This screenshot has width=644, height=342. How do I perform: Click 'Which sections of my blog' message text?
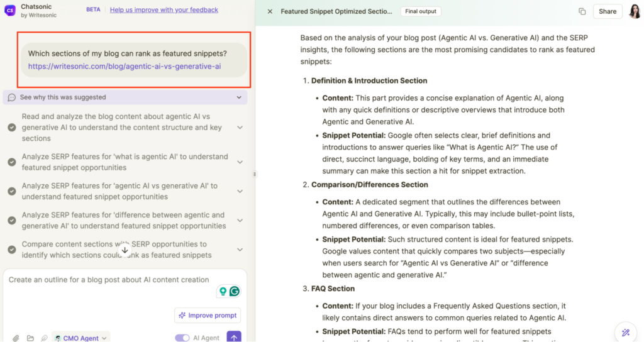(x=127, y=53)
